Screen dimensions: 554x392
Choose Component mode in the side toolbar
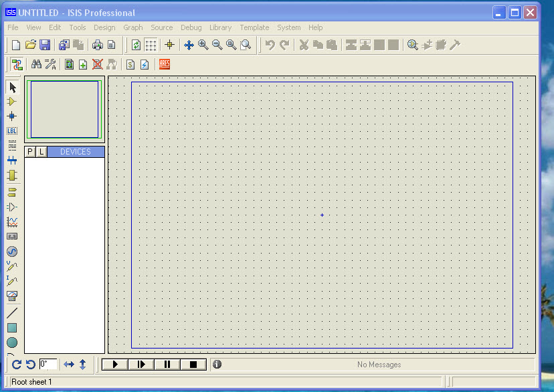coord(12,102)
